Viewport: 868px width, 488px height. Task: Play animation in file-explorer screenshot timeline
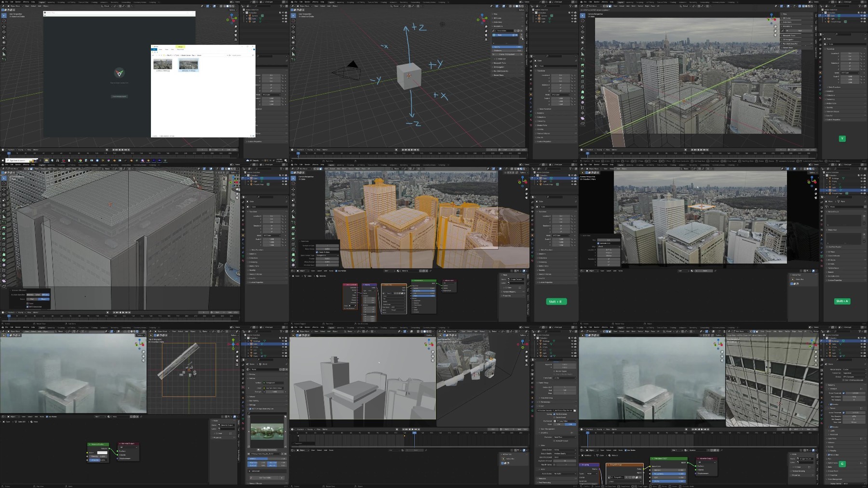[x=123, y=150]
